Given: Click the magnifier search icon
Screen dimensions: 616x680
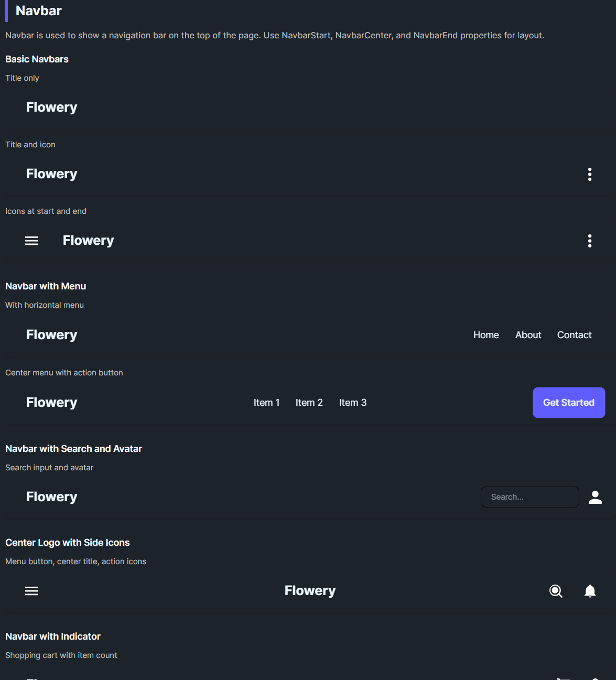Looking at the screenshot, I should coord(556,591).
